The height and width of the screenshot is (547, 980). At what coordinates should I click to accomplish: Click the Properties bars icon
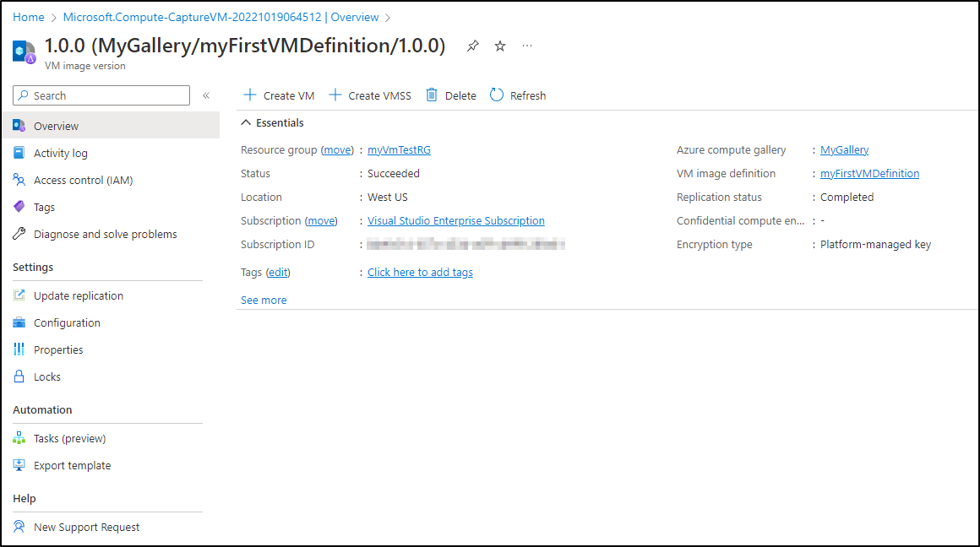click(x=19, y=349)
